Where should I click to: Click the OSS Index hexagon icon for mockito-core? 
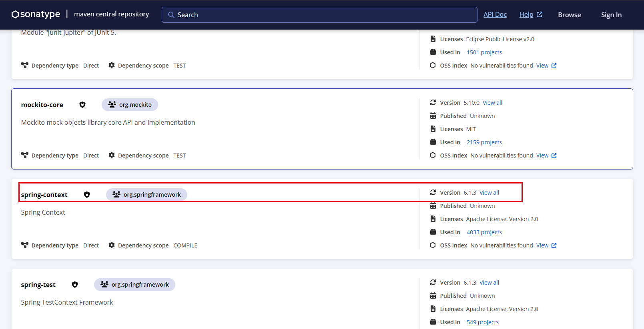pyautogui.click(x=433, y=155)
